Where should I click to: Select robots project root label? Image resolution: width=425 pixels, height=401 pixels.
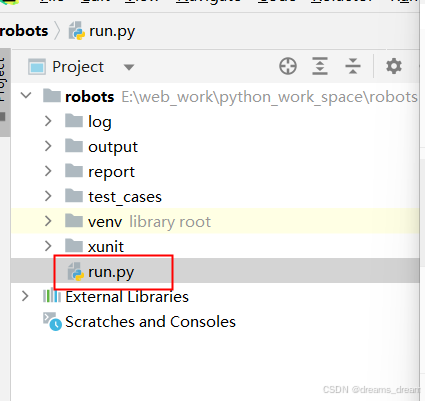tap(90, 97)
